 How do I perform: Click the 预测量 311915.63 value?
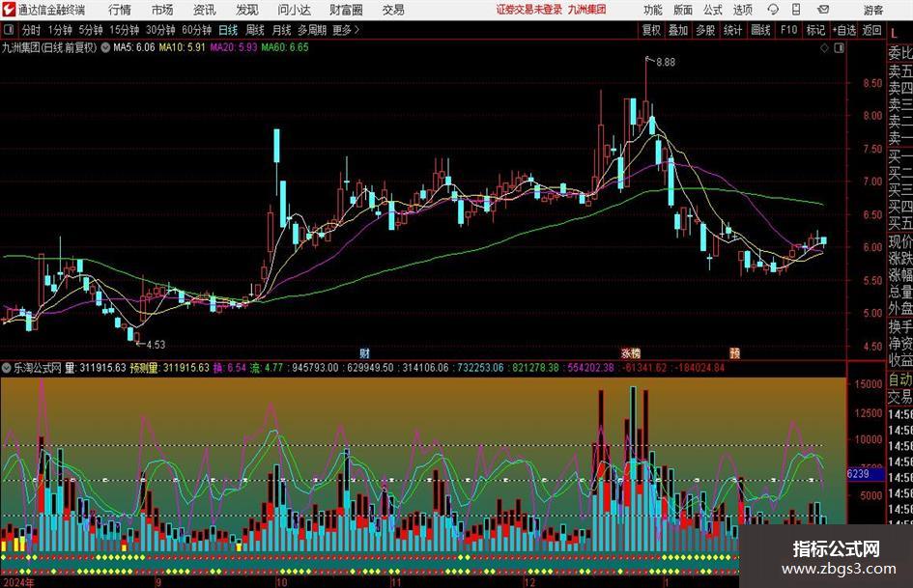click(169, 368)
